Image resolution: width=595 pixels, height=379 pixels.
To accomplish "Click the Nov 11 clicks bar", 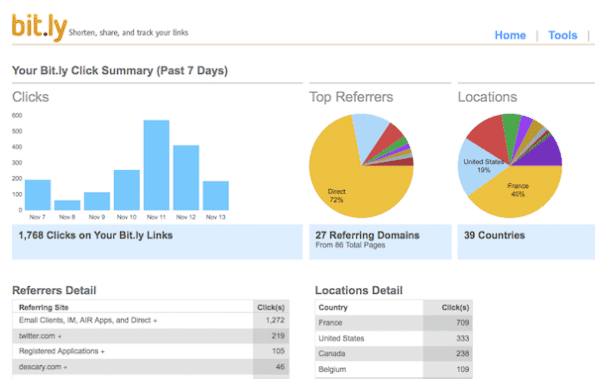I will (x=156, y=165).
